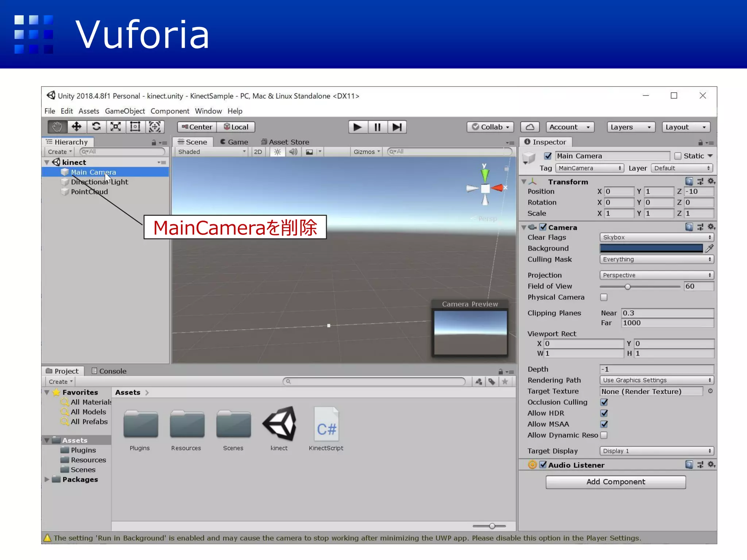Click search by type icon in Project
Image resolution: width=747 pixels, height=560 pixels.
tap(479, 382)
